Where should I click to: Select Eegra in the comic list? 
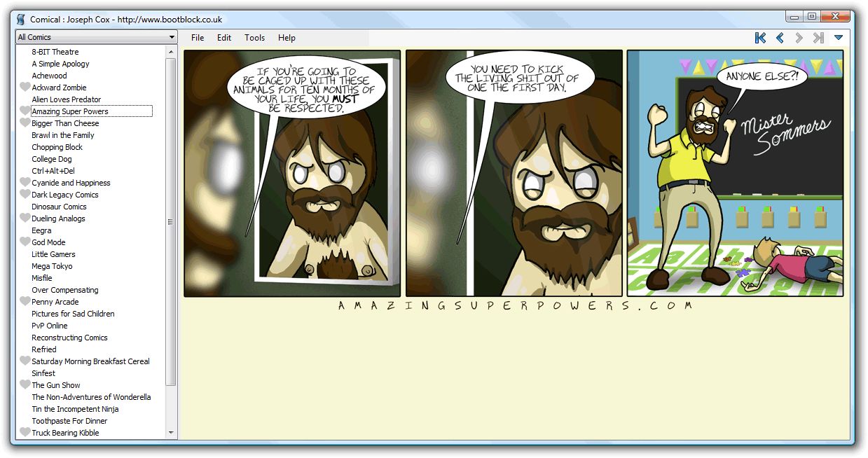tap(41, 230)
